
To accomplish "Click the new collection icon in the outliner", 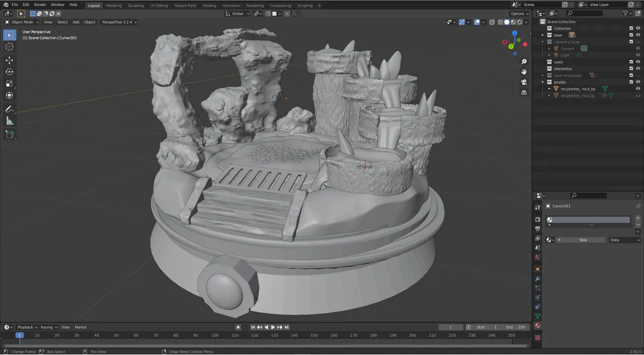I will point(638,13).
